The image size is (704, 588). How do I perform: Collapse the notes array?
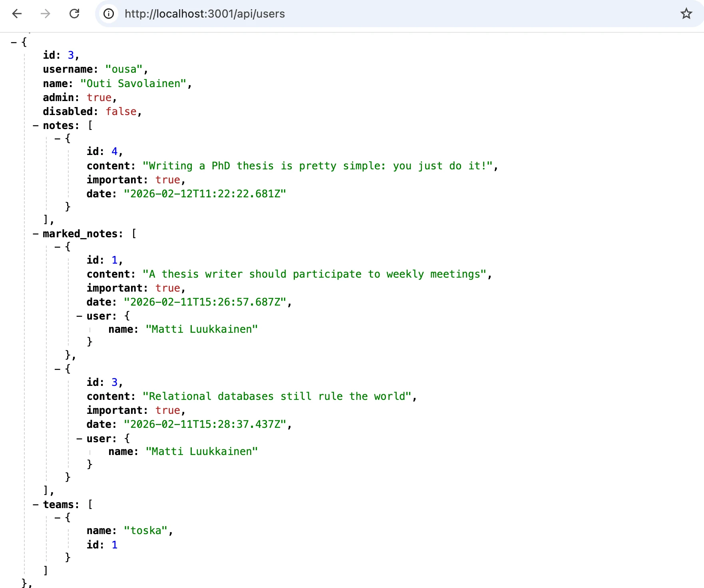click(x=36, y=125)
